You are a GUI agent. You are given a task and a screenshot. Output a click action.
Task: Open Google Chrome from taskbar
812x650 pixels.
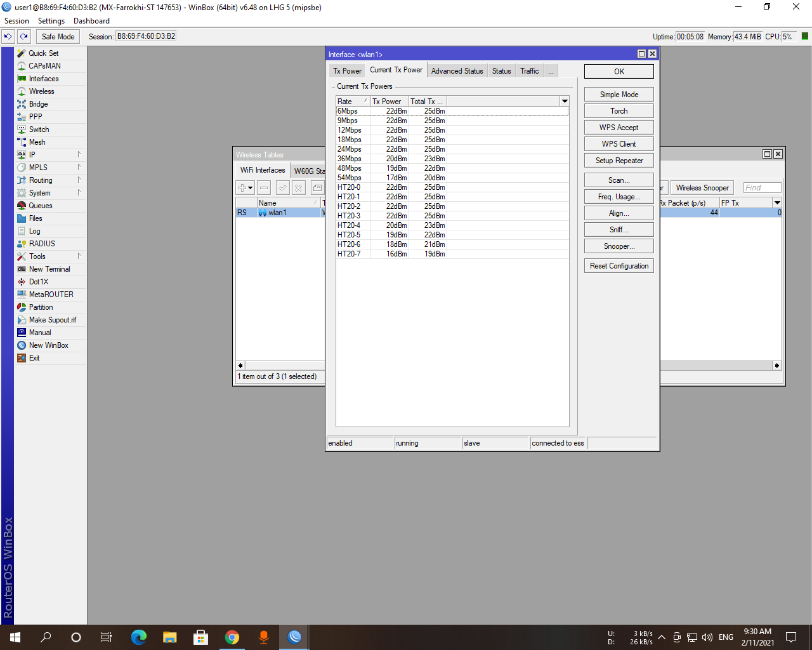click(232, 637)
